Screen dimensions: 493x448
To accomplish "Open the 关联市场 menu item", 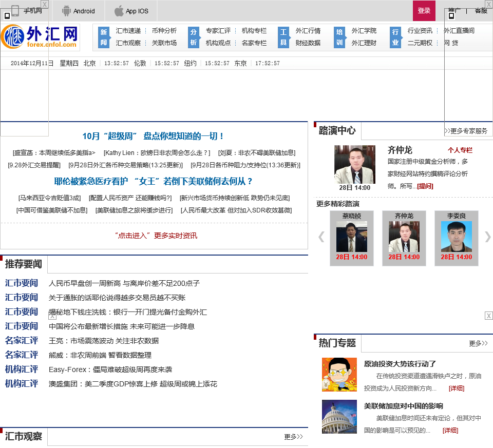I will click(x=164, y=43).
